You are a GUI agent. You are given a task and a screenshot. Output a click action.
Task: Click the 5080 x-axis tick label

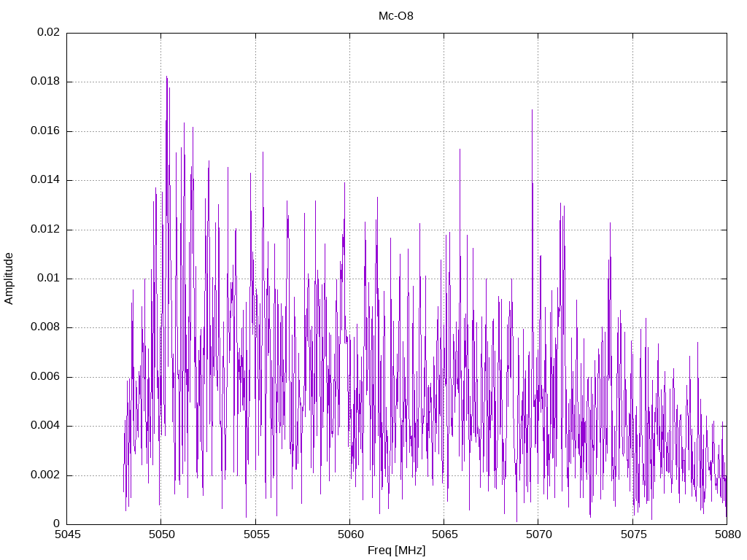tap(727, 534)
